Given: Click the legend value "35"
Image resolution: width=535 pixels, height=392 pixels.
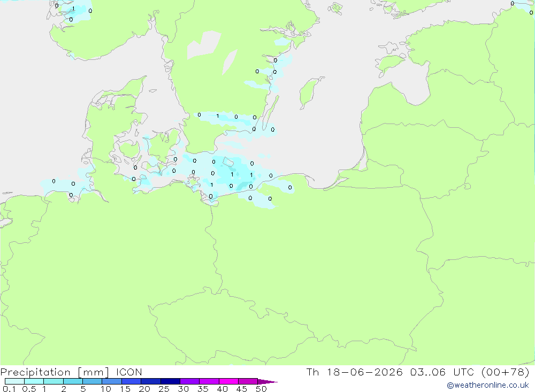Looking at the screenshot, I should click(203, 389).
